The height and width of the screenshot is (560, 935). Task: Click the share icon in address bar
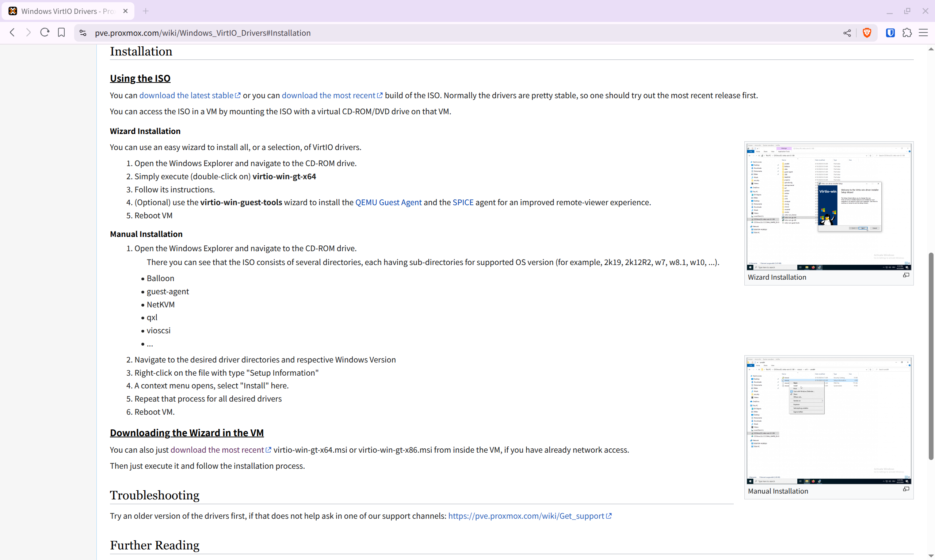click(847, 33)
